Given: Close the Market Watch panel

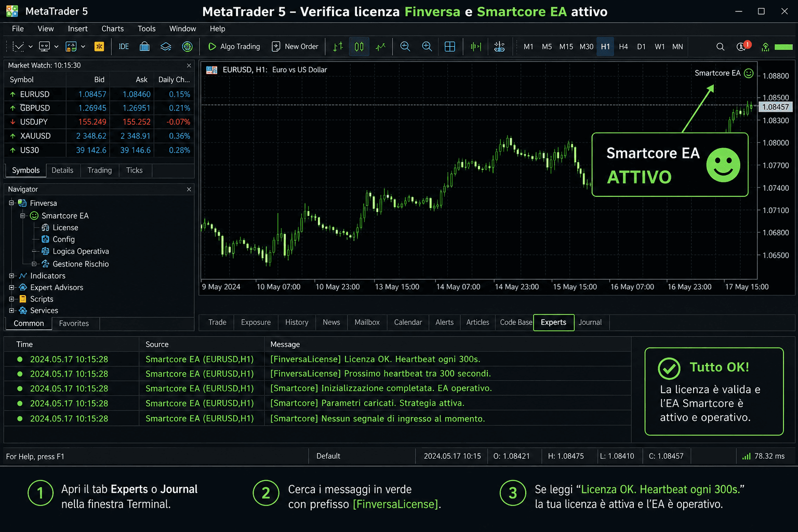Looking at the screenshot, I should [189, 65].
